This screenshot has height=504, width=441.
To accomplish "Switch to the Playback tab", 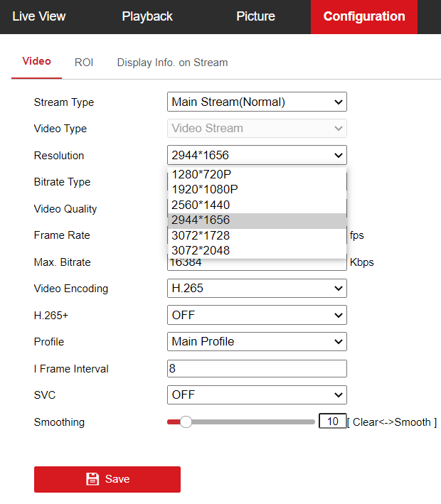I will (147, 16).
